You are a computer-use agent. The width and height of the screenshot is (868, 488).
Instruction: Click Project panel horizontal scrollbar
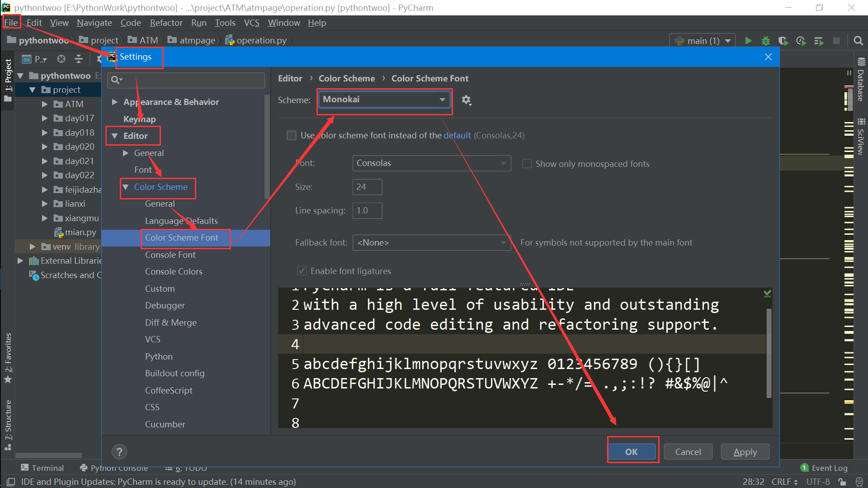[48, 455]
